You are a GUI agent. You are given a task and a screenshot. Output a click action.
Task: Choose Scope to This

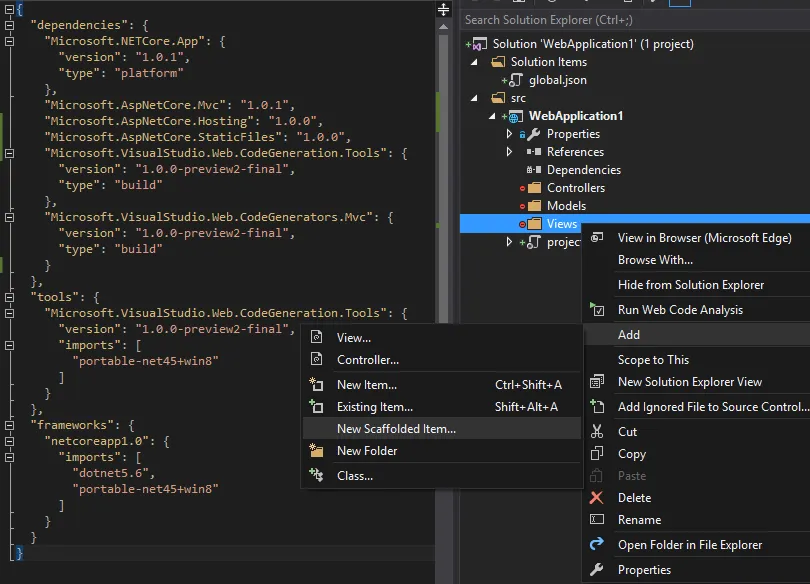(x=697, y=359)
